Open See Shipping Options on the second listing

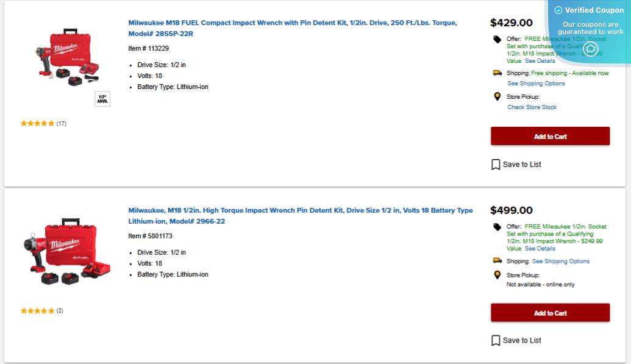click(561, 262)
